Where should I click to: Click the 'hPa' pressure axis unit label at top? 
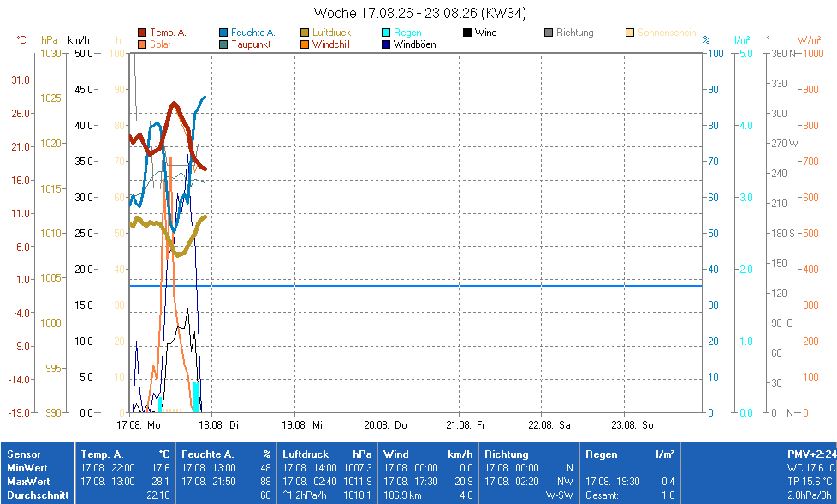(x=50, y=40)
